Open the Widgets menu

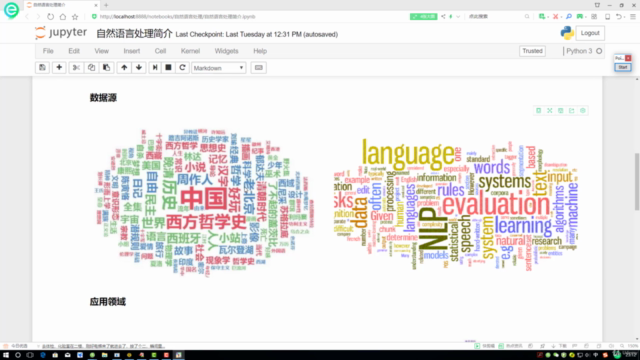[227, 51]
